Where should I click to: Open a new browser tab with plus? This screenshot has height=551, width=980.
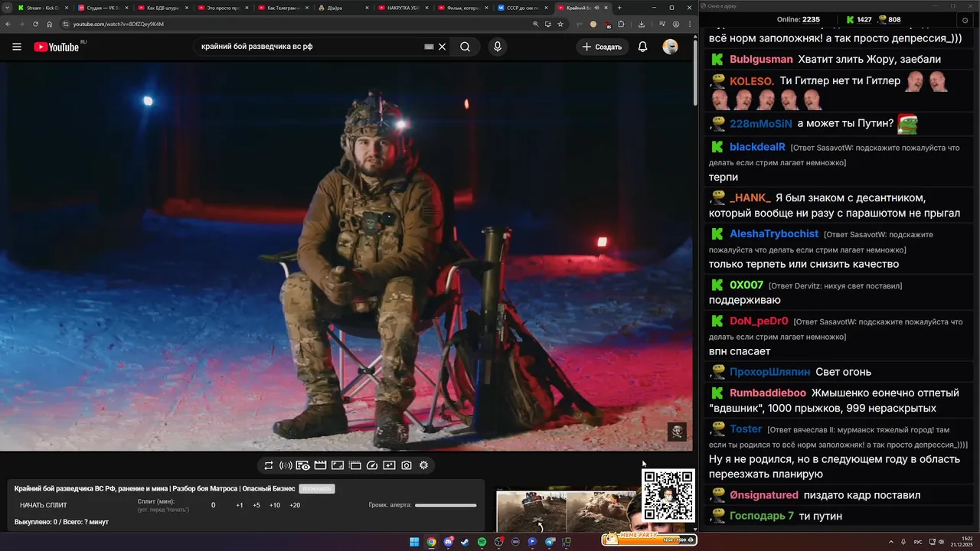[619, 8]
